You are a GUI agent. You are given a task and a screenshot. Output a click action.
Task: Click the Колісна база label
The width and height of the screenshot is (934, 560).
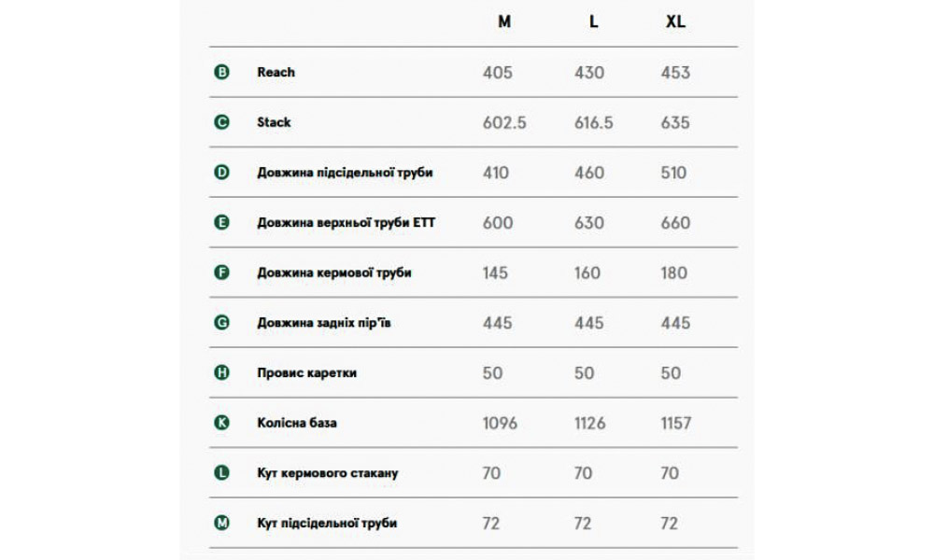coord(297,423)
